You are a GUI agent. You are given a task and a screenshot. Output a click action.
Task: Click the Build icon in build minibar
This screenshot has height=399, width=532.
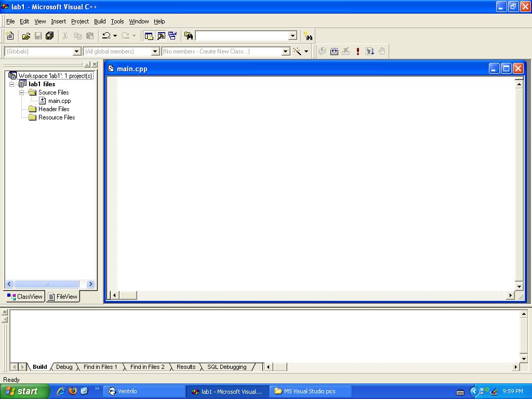click(334, 51)
